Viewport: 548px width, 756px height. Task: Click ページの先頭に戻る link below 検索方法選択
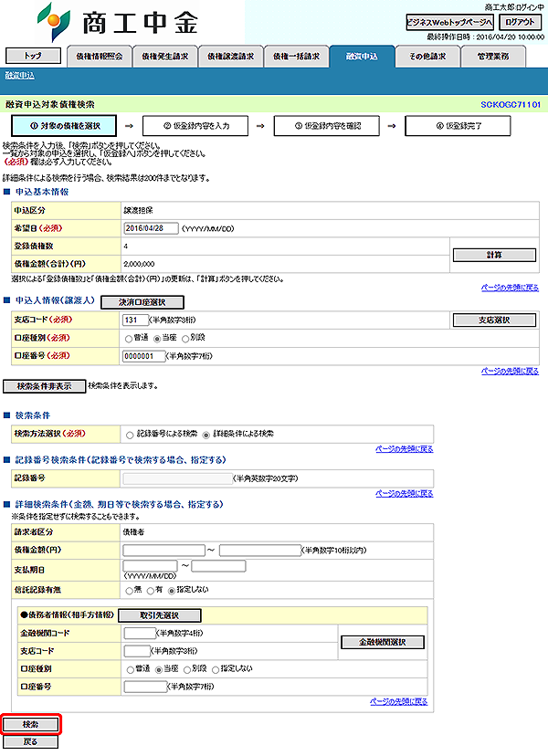pos(405,449)
